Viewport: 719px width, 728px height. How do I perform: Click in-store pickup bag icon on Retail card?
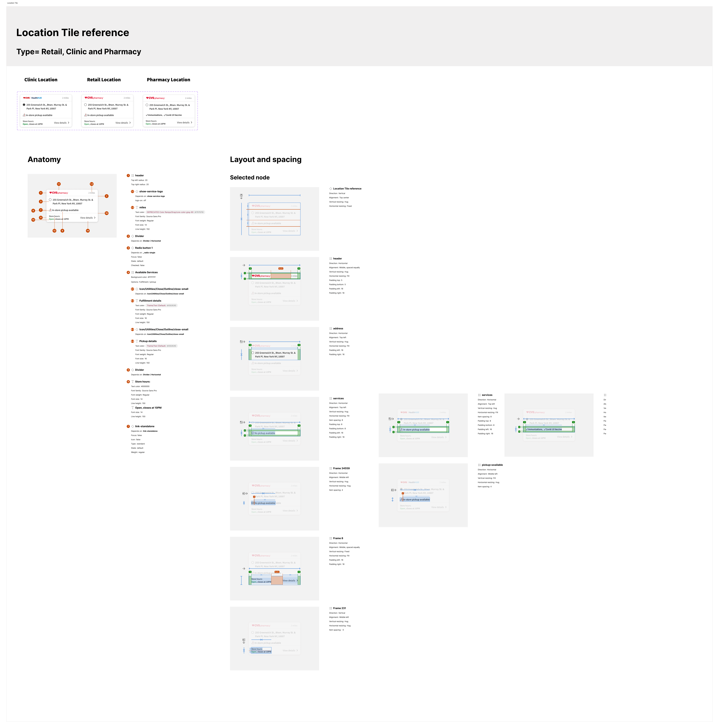(85, 115)
